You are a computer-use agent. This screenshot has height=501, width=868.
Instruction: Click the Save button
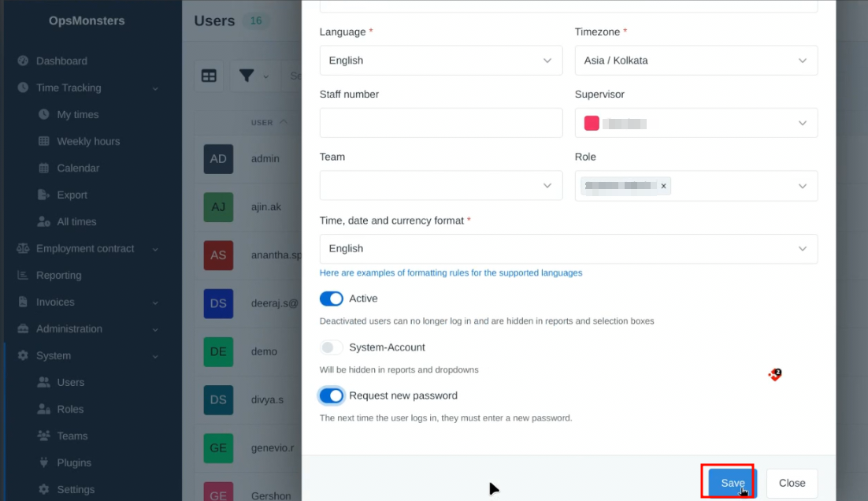tap(732, 483)
